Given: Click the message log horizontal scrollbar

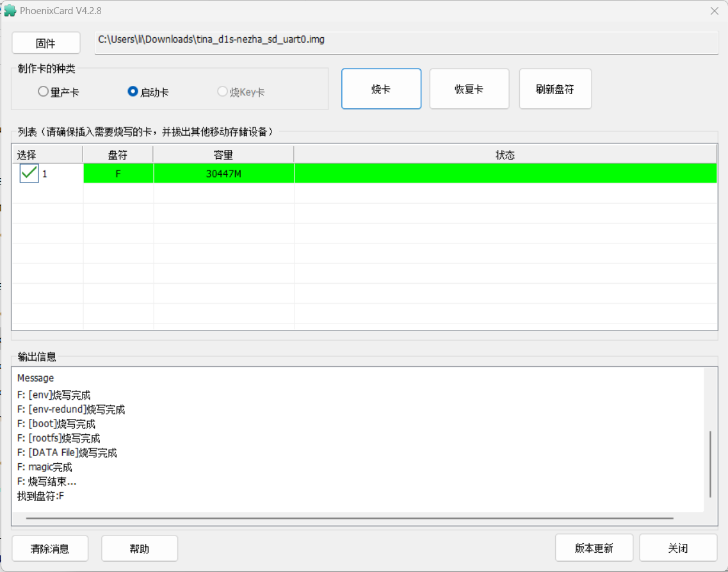Looking at the screenshot, I should [x=349, y=518].
